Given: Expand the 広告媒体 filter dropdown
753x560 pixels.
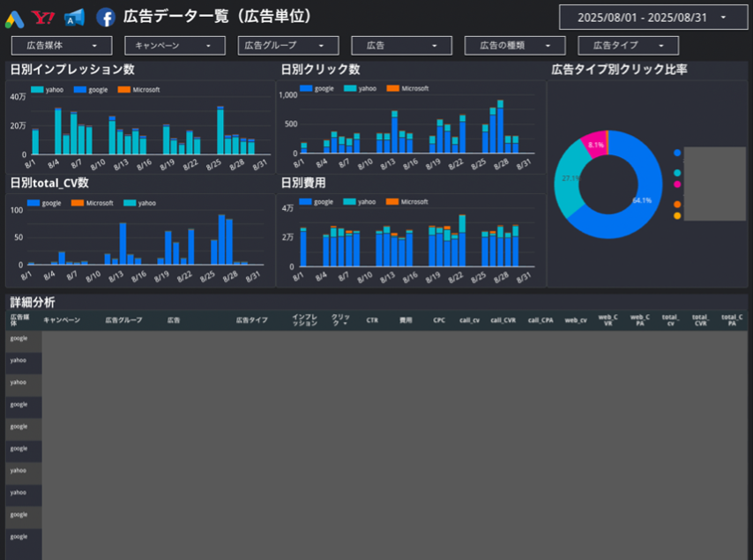Looking at the screenshot, I should click(x=62, y=45).
